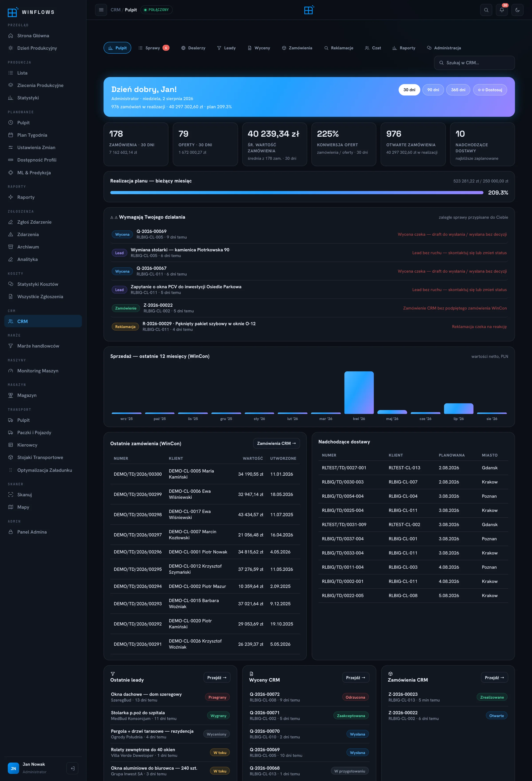Click the home icon for Strona Główna
The width and height of the screenshot is (532, 781).
point(11,36)
